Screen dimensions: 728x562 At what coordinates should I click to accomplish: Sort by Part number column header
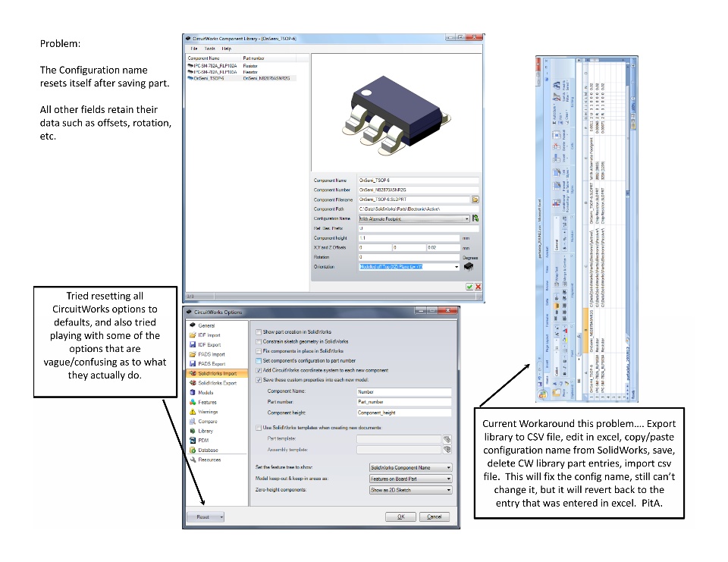268,58
